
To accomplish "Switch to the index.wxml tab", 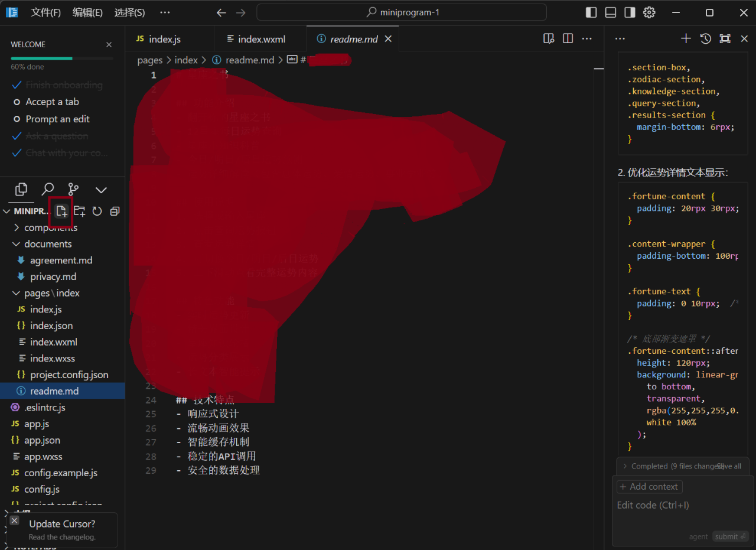I will [x=260, y=39].
